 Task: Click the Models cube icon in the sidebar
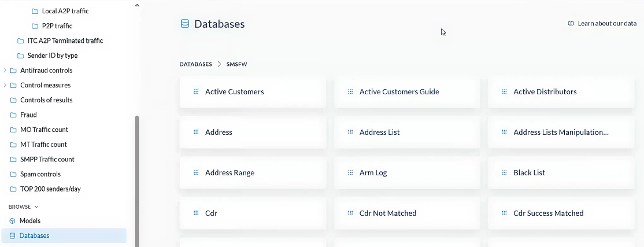[12, 221]
